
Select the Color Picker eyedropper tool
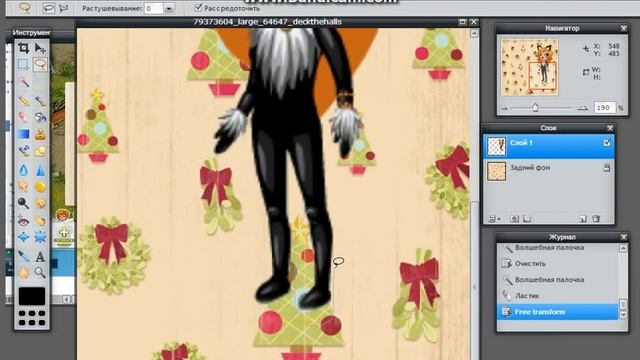click(23, 256)
